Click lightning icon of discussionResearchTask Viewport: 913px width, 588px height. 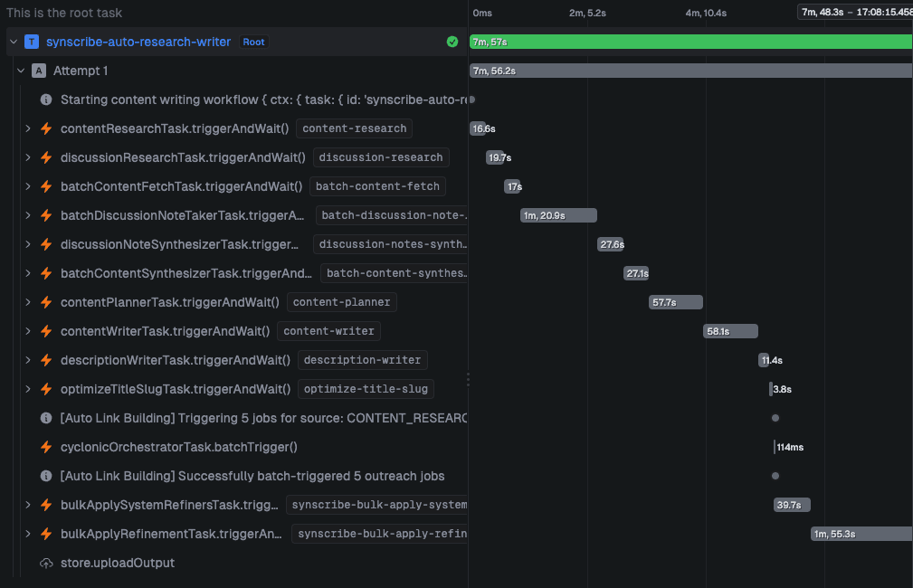click(46, 157)
